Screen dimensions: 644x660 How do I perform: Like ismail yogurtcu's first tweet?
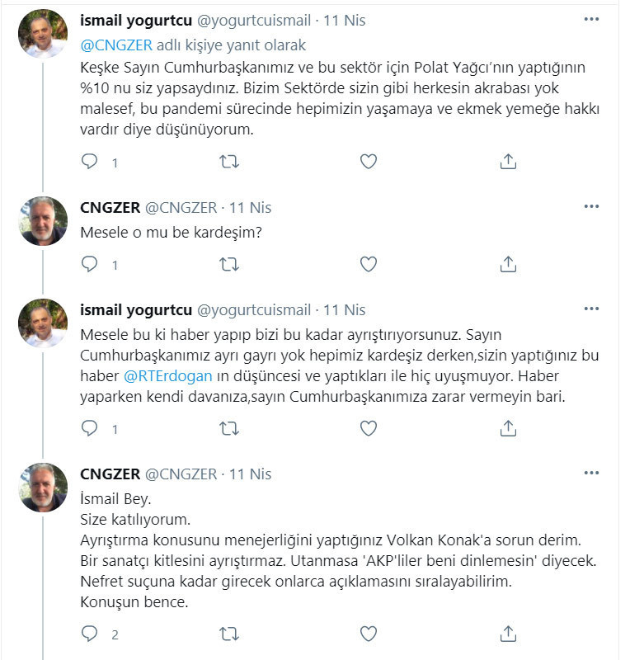(369, 163)
